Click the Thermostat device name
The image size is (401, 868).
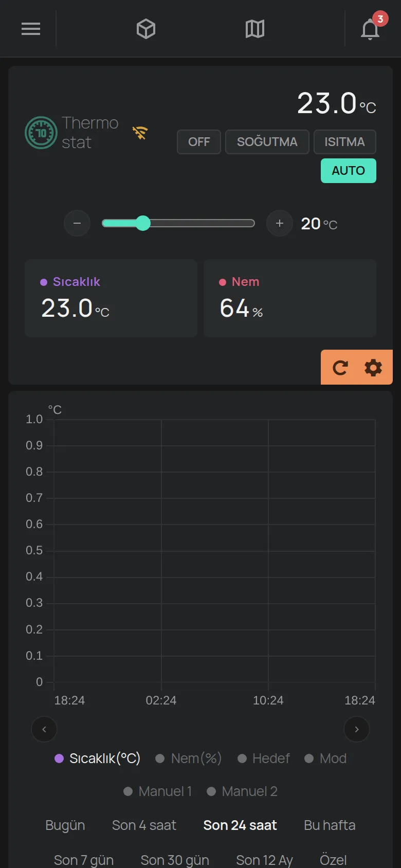[90, 133]
